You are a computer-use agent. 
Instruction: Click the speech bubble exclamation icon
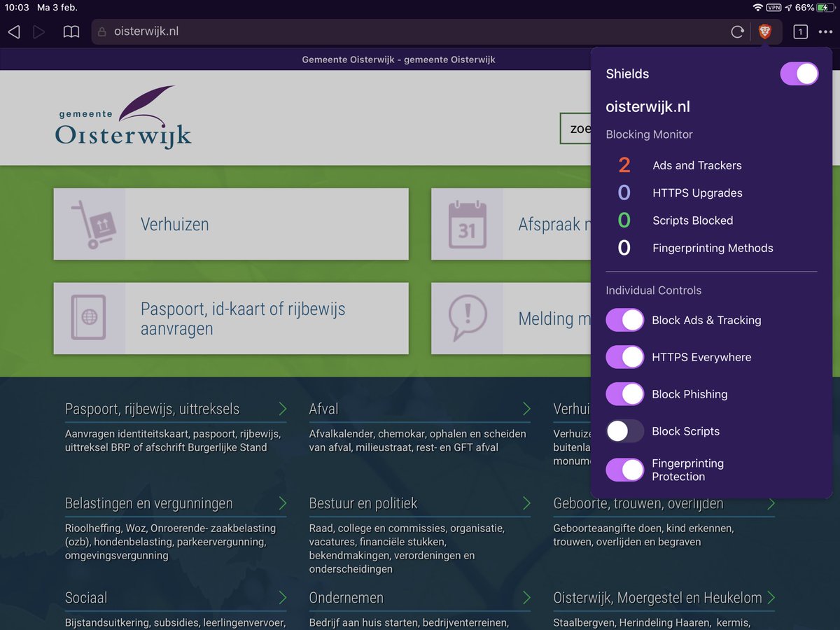pos(467,318)
